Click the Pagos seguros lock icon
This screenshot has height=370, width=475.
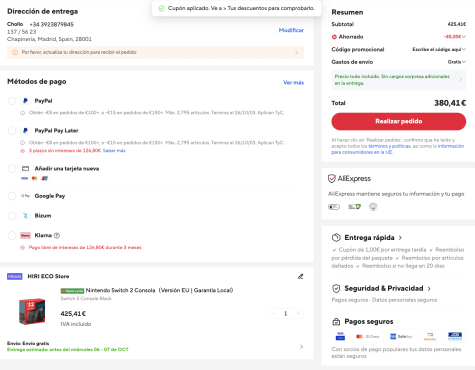[336, 322]
